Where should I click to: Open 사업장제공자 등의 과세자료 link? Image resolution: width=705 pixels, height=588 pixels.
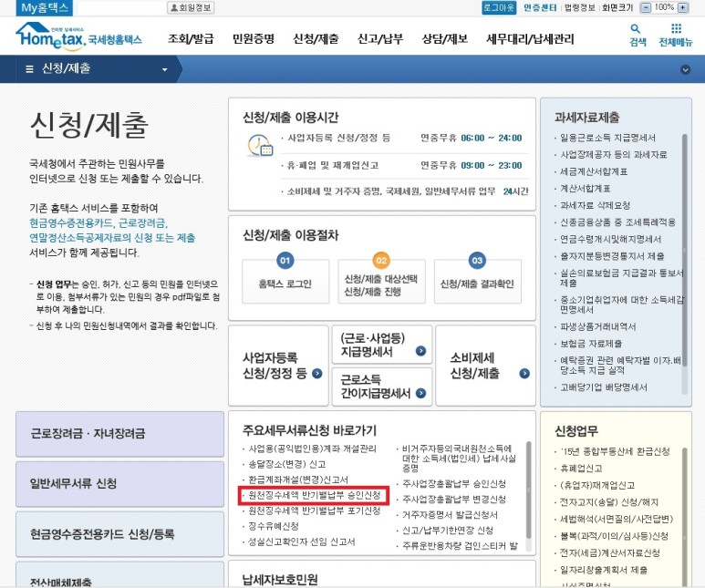tap(613, 154)
